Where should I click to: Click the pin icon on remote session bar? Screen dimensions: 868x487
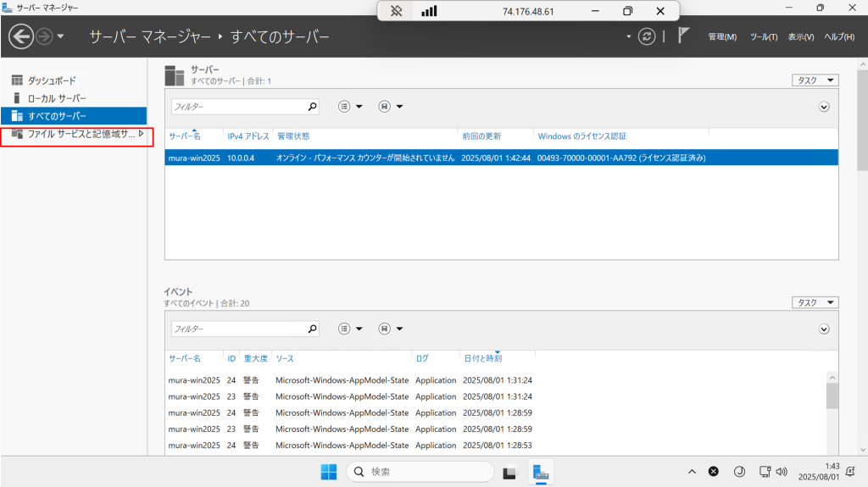click(396, 11)
